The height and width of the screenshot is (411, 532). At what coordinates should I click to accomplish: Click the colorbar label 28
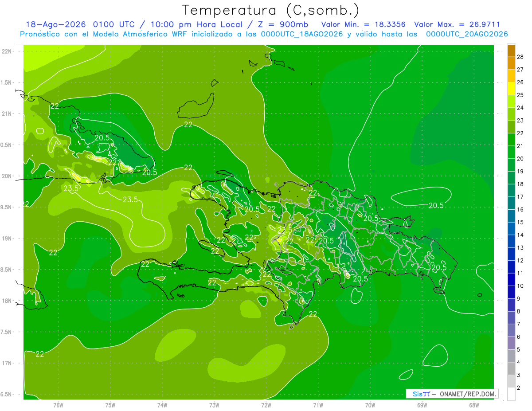point(520,57)
